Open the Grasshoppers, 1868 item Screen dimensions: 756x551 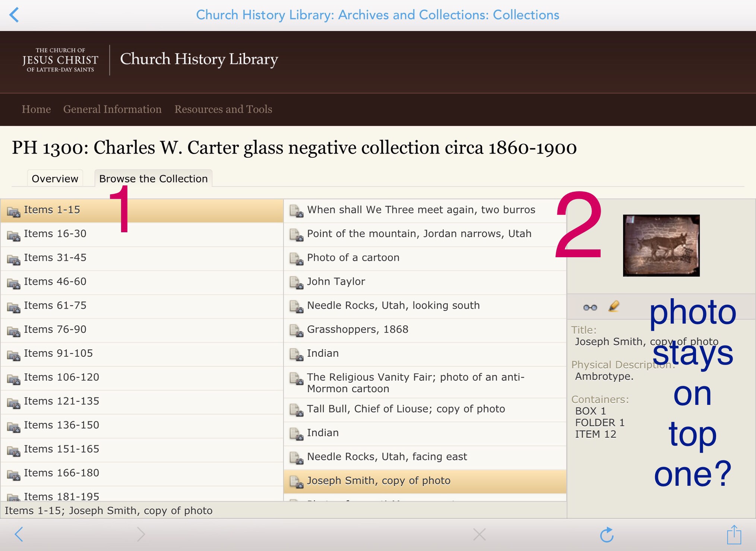pyautogui.click(x=425, y=330)
